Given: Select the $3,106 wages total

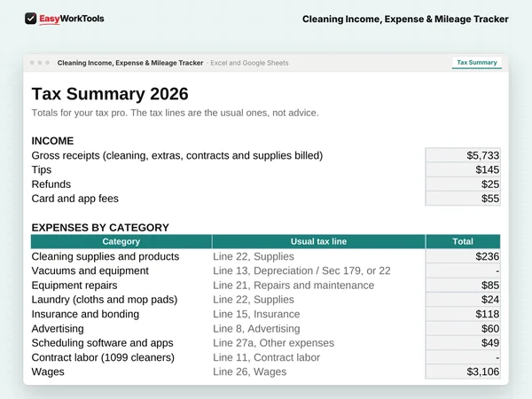Looking at the screenshot, I should pyautogui.click(x=463, y=372).
